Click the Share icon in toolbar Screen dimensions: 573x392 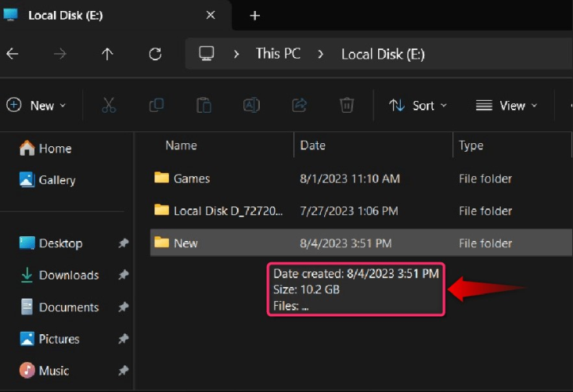299,105
